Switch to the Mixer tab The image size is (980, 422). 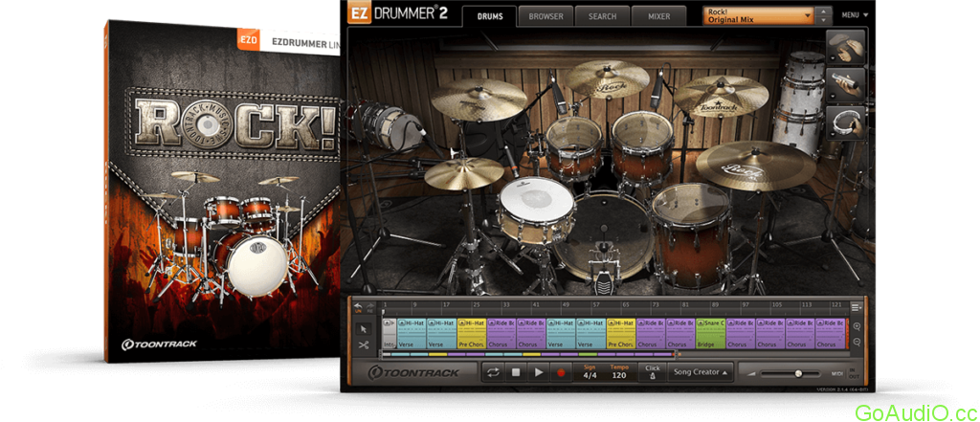tap(658, 16)
